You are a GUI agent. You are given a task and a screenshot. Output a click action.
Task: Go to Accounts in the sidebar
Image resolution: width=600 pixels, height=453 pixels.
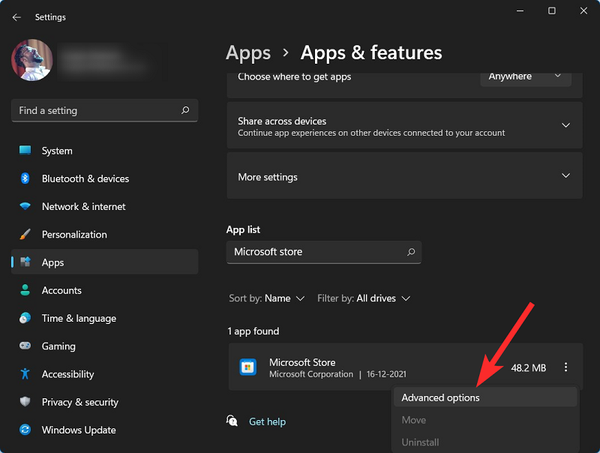click(x=61, y=291)
